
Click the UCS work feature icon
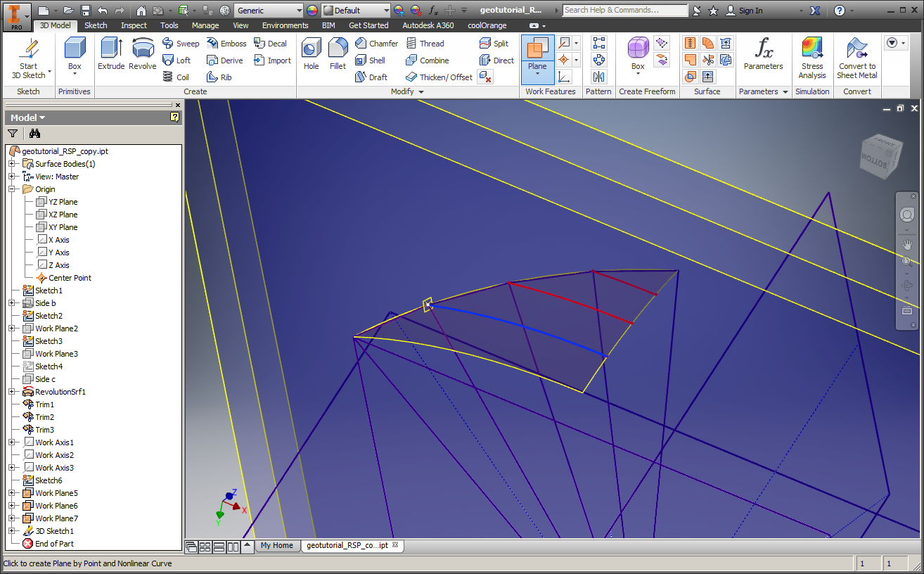pos(564,77)
